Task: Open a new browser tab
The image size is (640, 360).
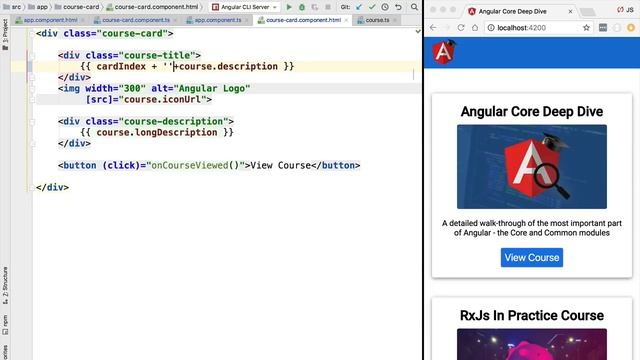Action: tap(588, 12)
